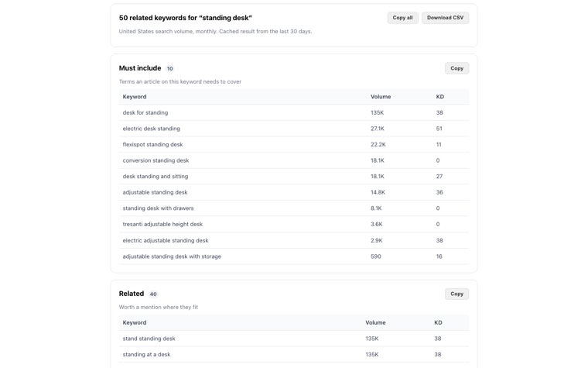Click the 27.1K volume value
Viewport: 588px width, 368px height.
point(378,129)
